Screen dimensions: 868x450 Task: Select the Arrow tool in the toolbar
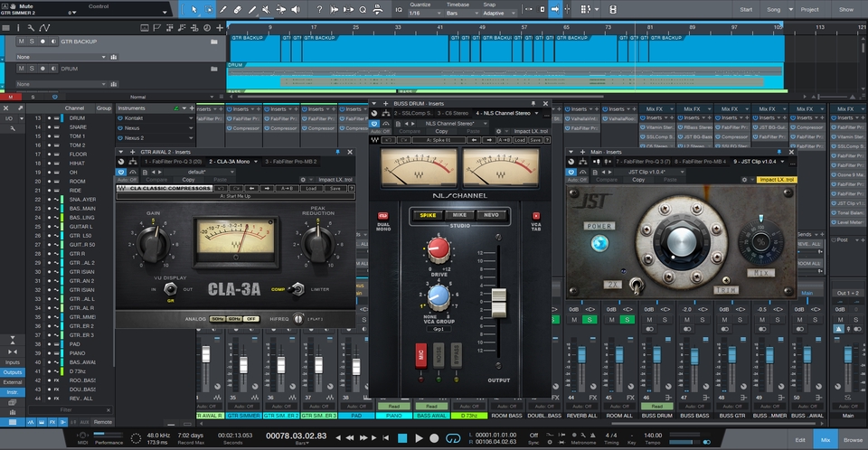(193, 9)
